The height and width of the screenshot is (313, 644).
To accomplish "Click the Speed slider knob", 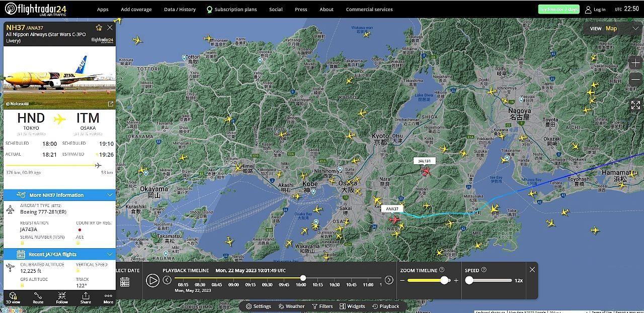I will coord(469,280).
